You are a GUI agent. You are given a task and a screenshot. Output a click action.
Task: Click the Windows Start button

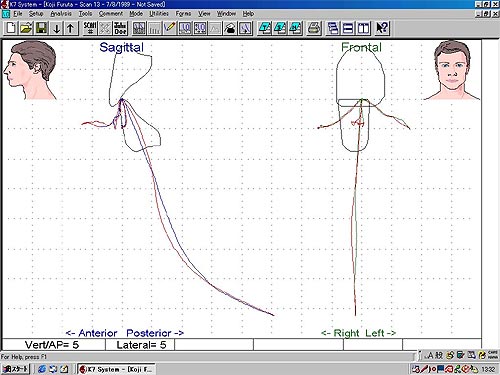pyautogui.click(x=16, y=369)
